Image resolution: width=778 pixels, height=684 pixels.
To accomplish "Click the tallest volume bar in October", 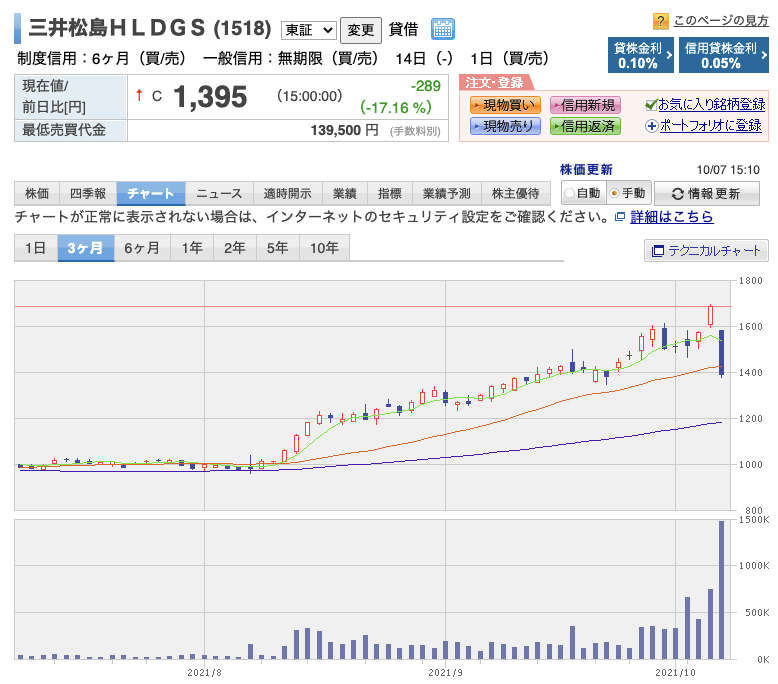I will tap(721, 590).
